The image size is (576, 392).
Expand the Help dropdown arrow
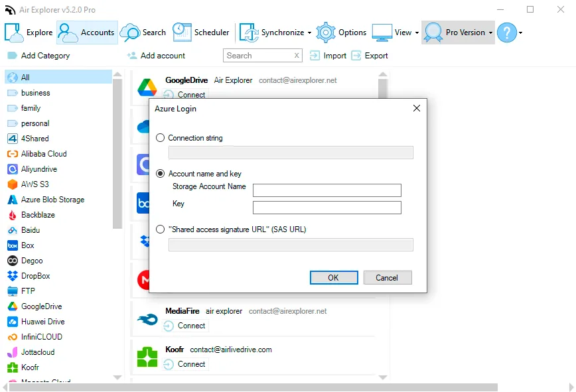520,33
